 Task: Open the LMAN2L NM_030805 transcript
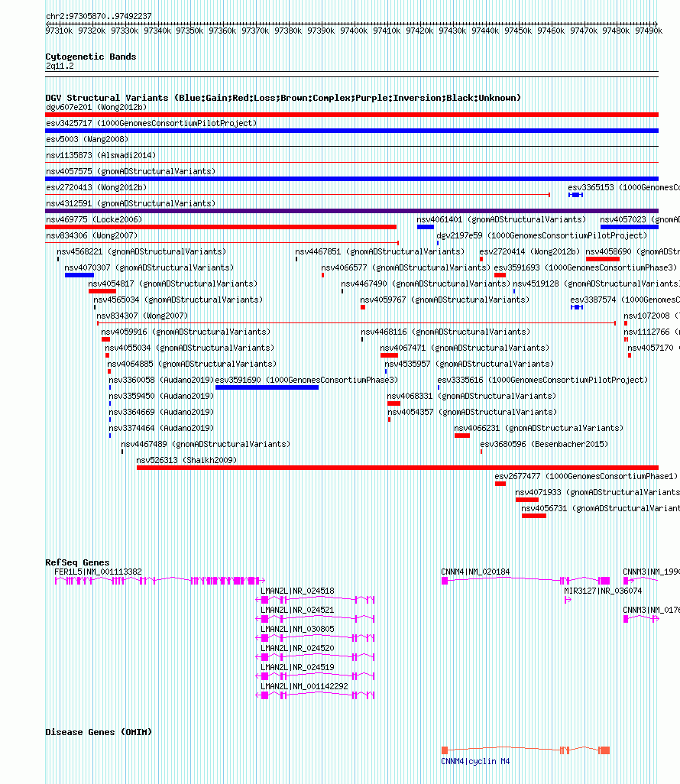tap(315, 637)
